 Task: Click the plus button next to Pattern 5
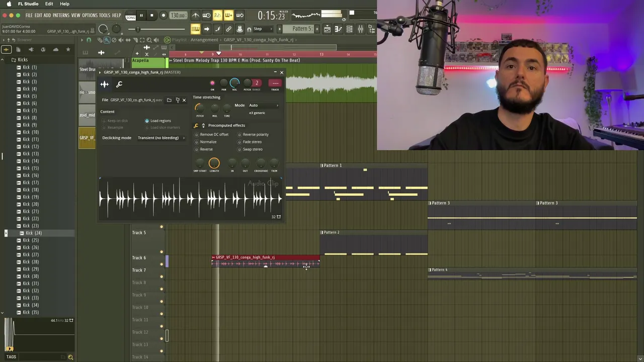(316, 29)
